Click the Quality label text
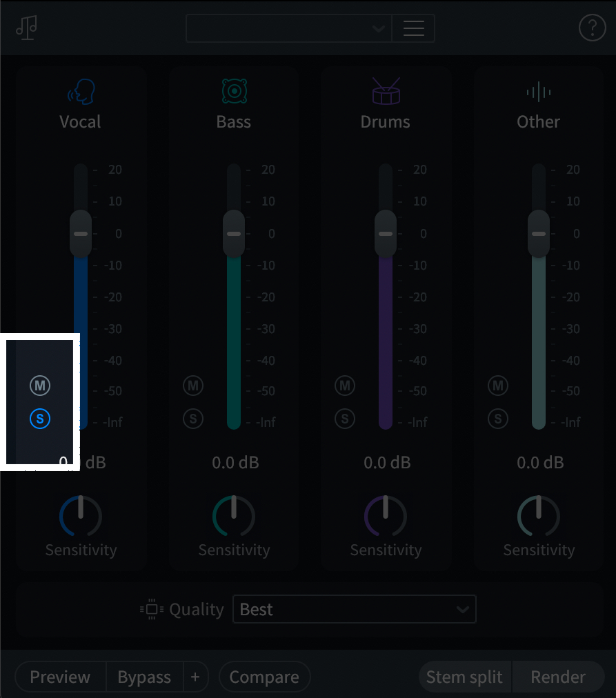The width and height of the screenshot is (616, 698). click(x=197, y=610)
